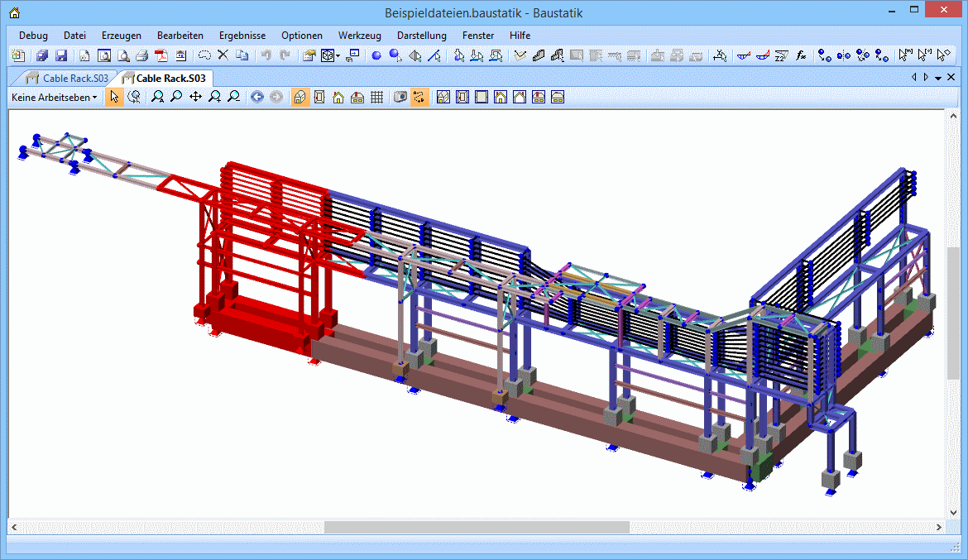
Task: Click the delete X icon in the toolbar
Action: tap(223, 55)
